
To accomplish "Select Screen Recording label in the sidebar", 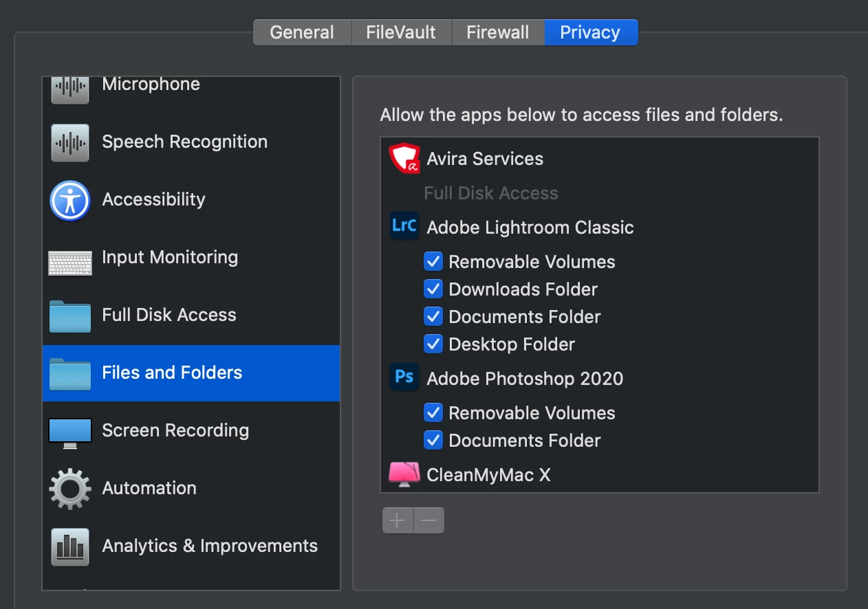I will [x=175, y=431].
